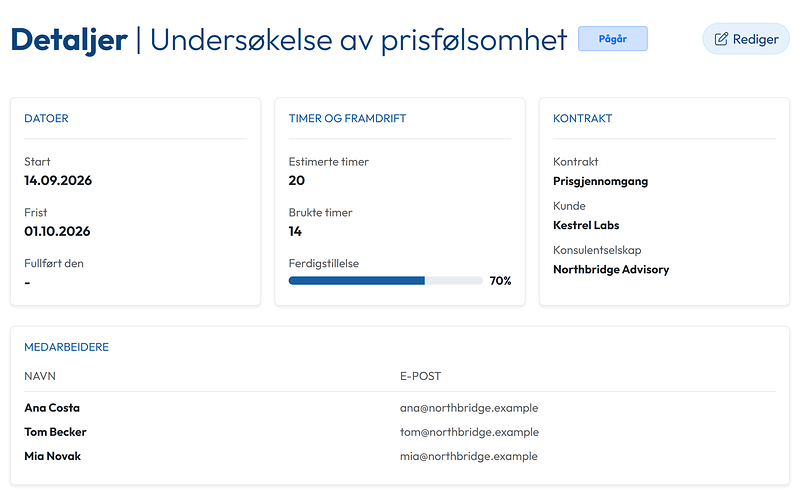
Task: Select the deadline date 01.10.2026
Action: click(57, 232)
